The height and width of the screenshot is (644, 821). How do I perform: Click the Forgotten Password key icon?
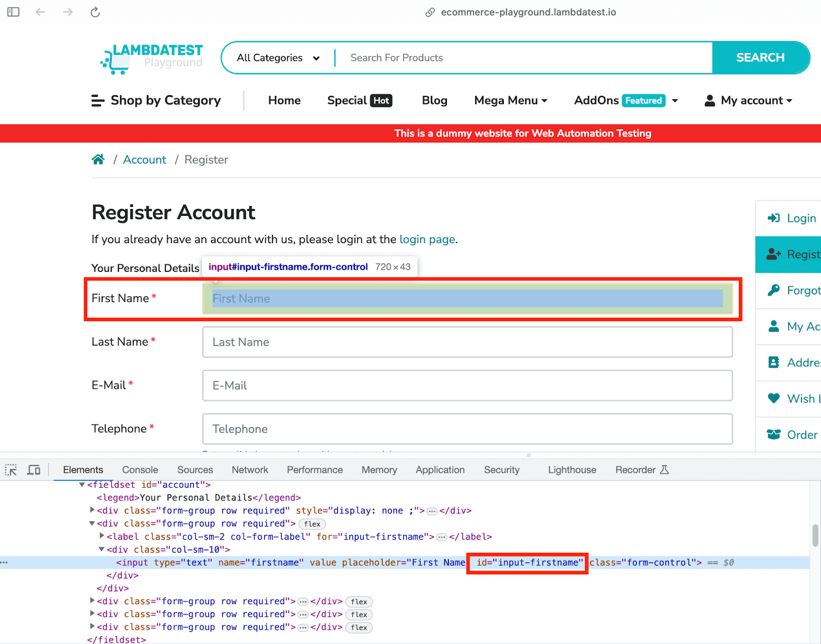774,290
